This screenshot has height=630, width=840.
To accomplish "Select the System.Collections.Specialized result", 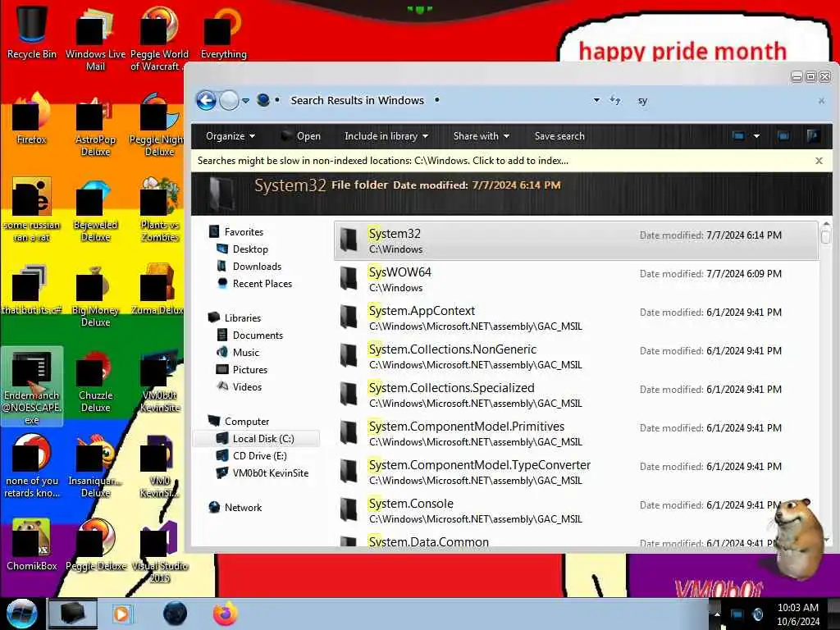I will point(576,395).
